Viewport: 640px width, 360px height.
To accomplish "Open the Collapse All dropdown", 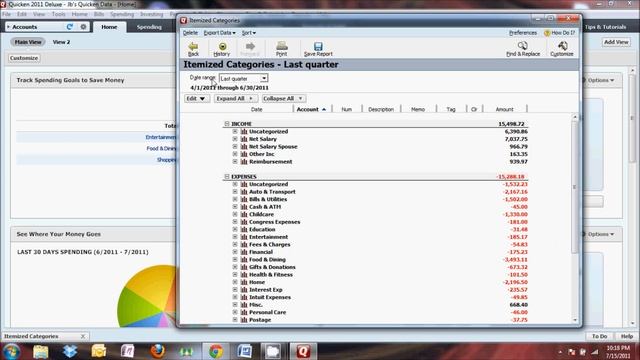I will pos(283,98).
